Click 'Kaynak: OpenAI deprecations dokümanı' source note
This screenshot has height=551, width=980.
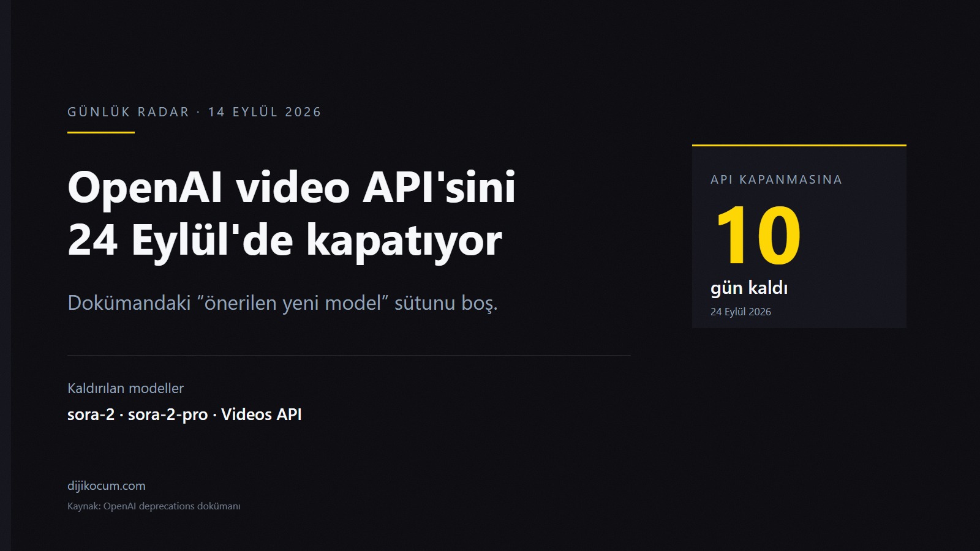coord(154,506)
